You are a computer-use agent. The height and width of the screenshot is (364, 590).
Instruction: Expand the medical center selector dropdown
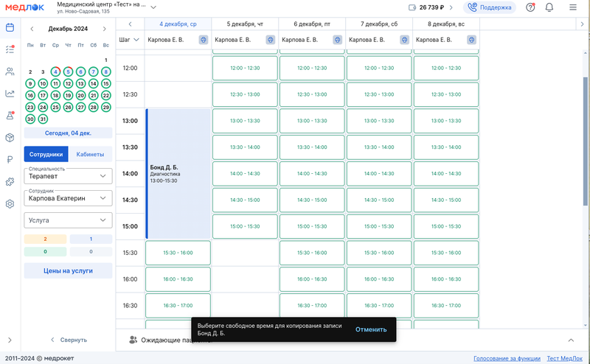[153, 7]
